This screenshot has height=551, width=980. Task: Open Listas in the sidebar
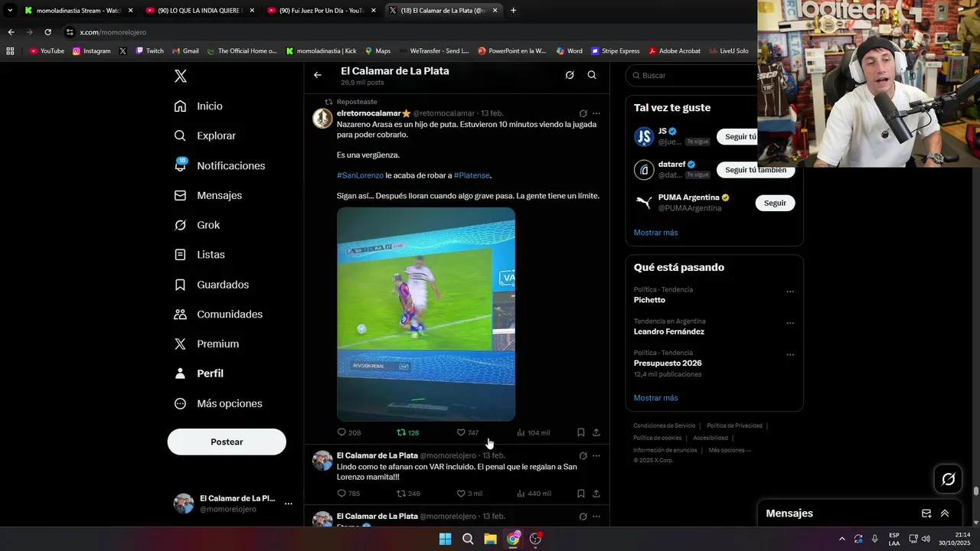(199, 255)
